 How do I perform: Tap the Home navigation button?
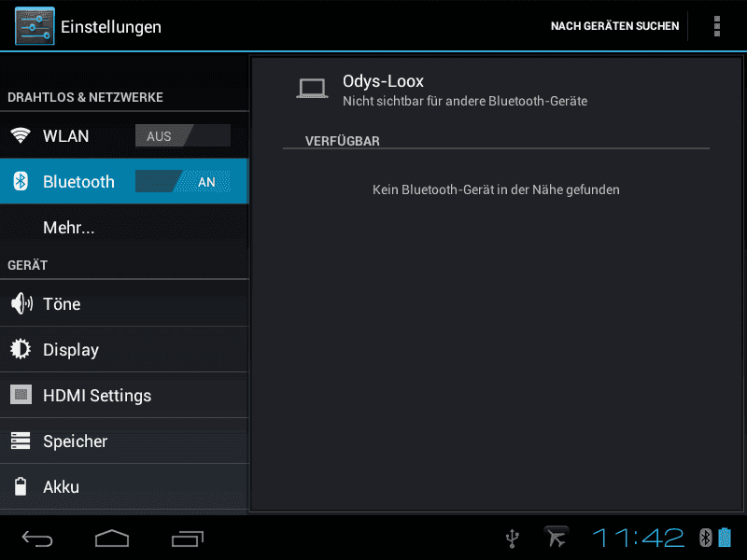112,539
